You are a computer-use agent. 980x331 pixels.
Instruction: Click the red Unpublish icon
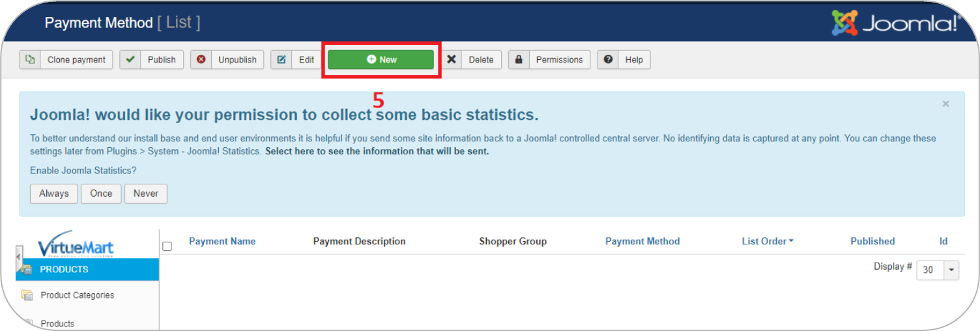(201, 59)
